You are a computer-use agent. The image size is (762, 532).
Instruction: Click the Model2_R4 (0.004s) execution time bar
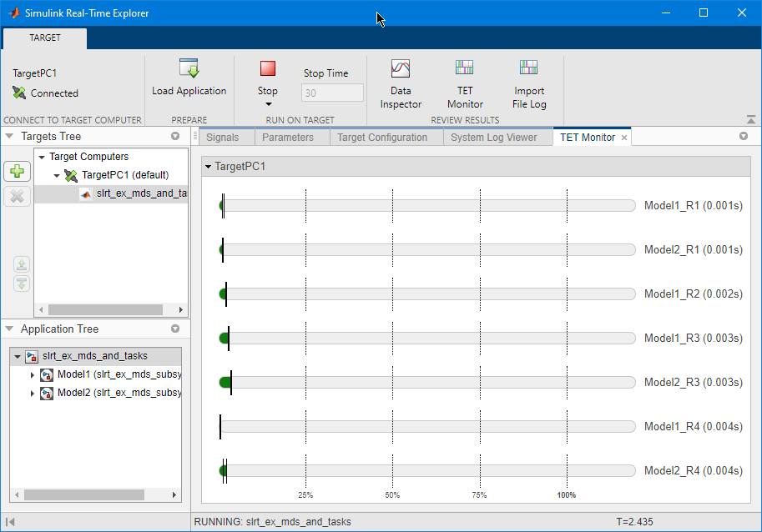(427, 471)
